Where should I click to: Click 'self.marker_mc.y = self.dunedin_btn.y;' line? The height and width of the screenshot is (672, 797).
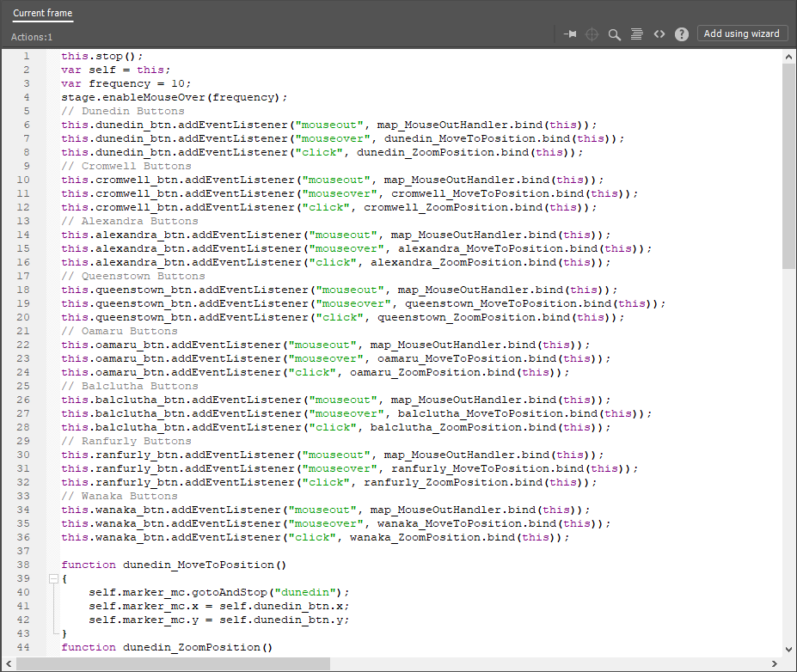218,620
